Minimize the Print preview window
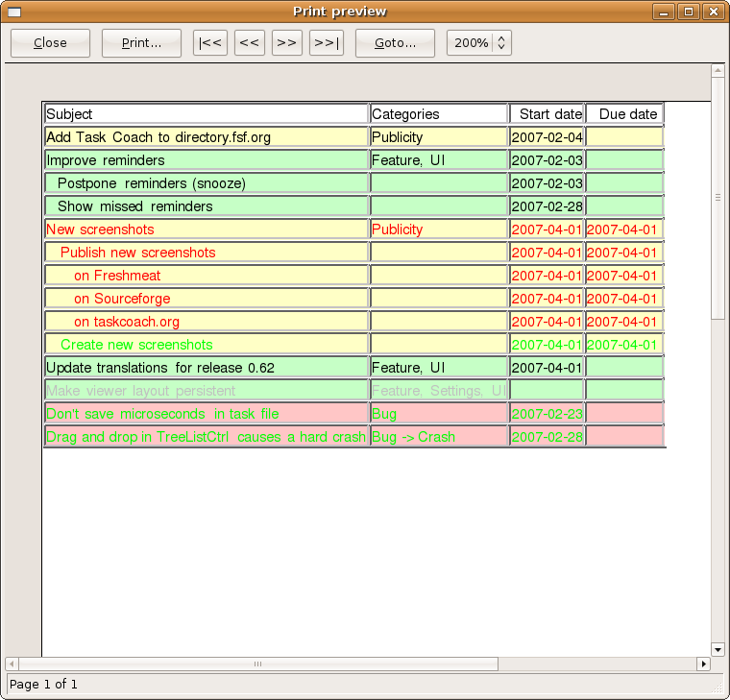 click(665, 12)
